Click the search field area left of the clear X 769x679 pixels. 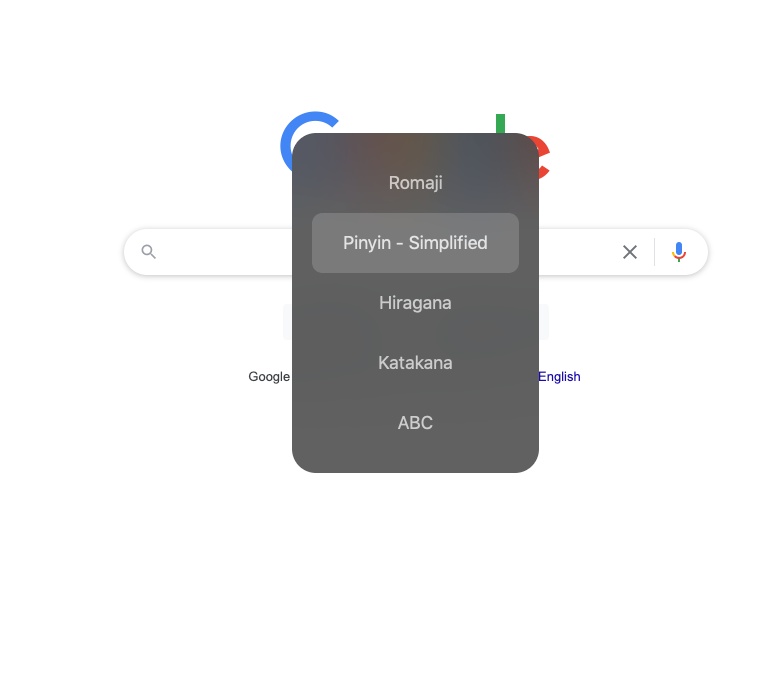tap(576, 252)
